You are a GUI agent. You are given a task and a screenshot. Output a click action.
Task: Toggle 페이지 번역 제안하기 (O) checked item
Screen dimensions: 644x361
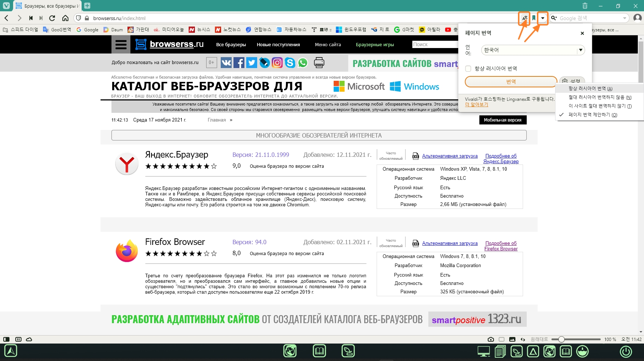coord(600,115)
